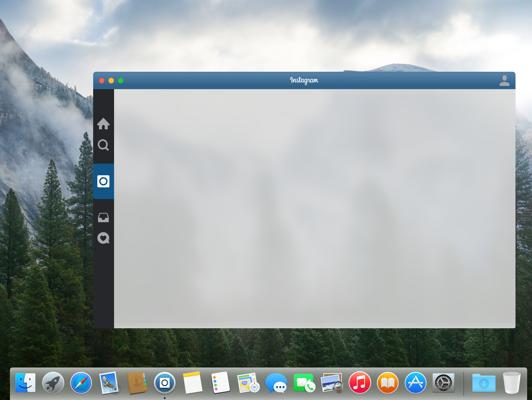Click the Trash in the dock
Viewport: 532px width, 400px height.
click(512, 383)
